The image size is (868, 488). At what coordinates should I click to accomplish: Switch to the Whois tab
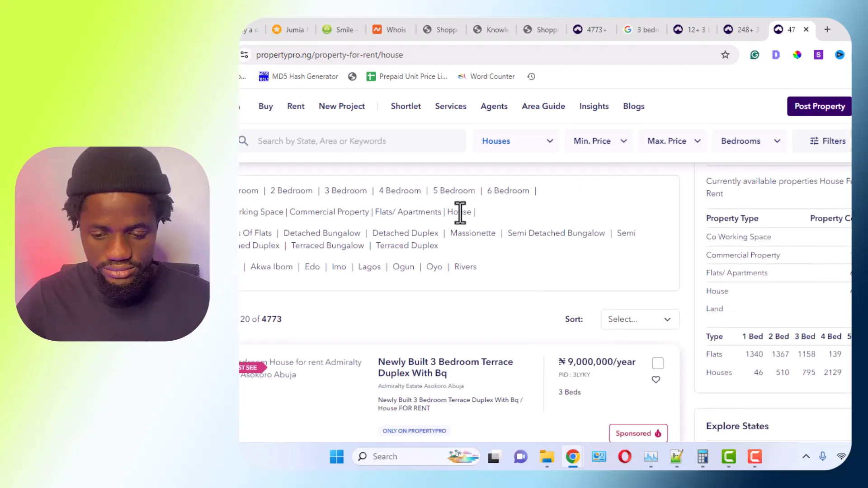pyautogui.click(x=390, y=29)
